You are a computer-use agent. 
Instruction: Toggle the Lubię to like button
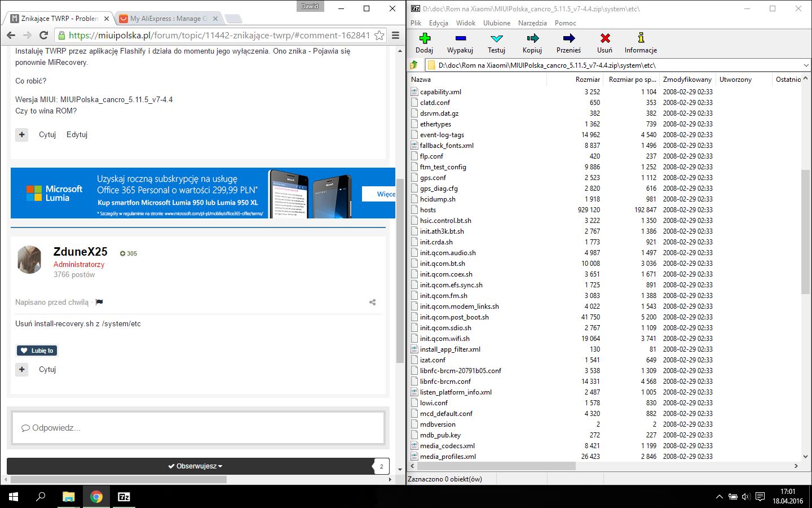37,351
